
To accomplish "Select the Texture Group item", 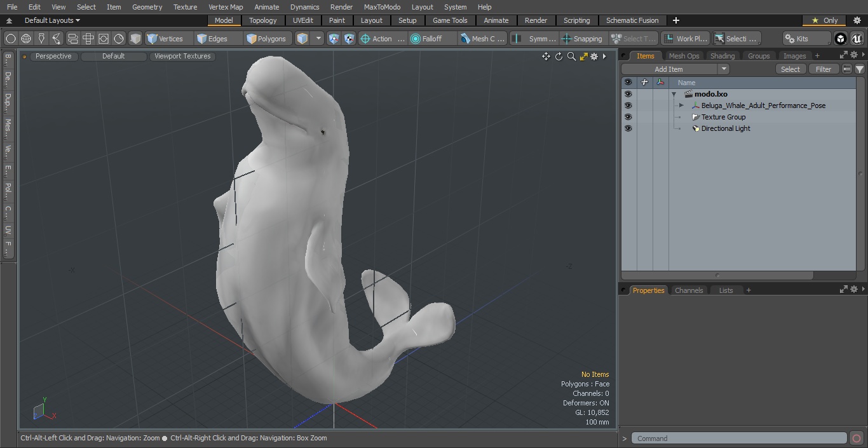I will [x=723, y=117].
